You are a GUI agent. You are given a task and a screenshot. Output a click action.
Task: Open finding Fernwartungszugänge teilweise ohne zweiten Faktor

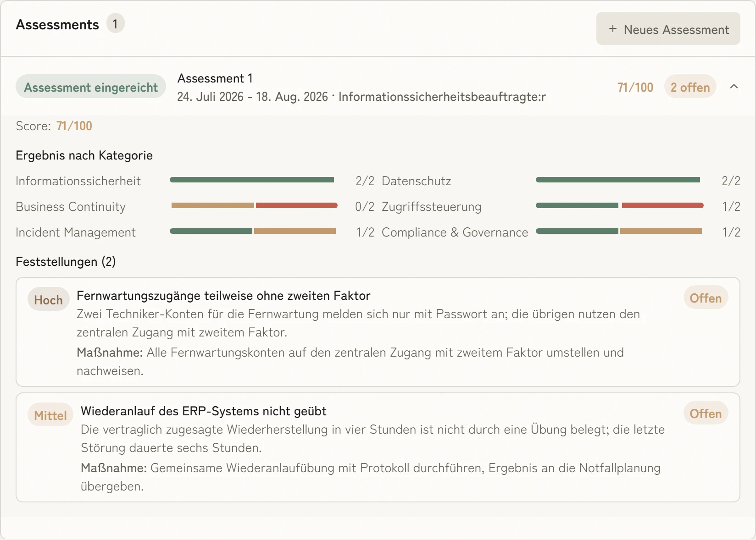(223, 296)
